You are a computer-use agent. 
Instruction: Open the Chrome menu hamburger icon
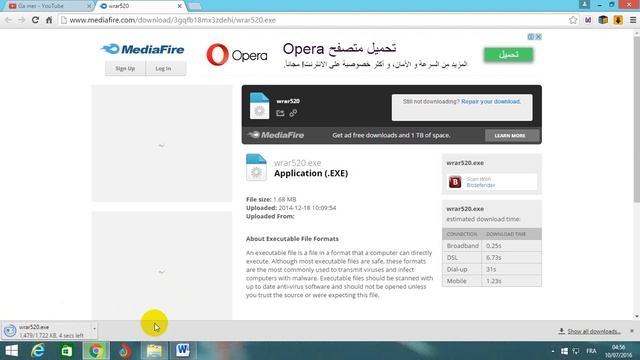[x=633, y=20]
